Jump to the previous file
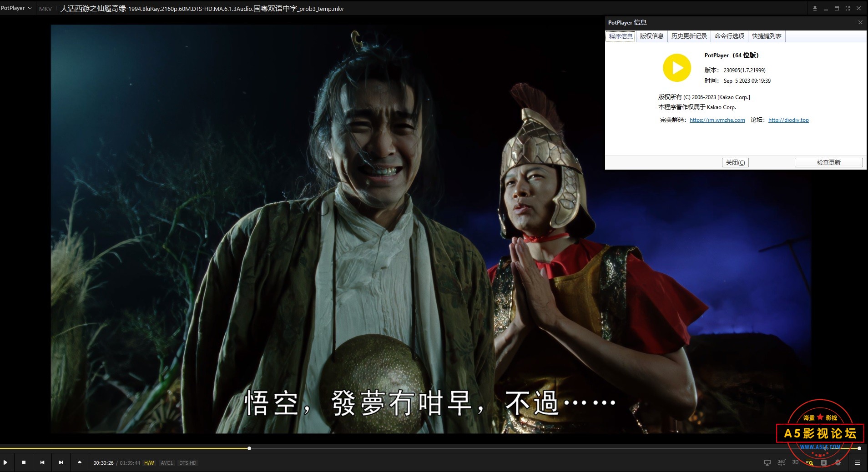This screenshot has width=868, height=472. [x=42, y=462]
